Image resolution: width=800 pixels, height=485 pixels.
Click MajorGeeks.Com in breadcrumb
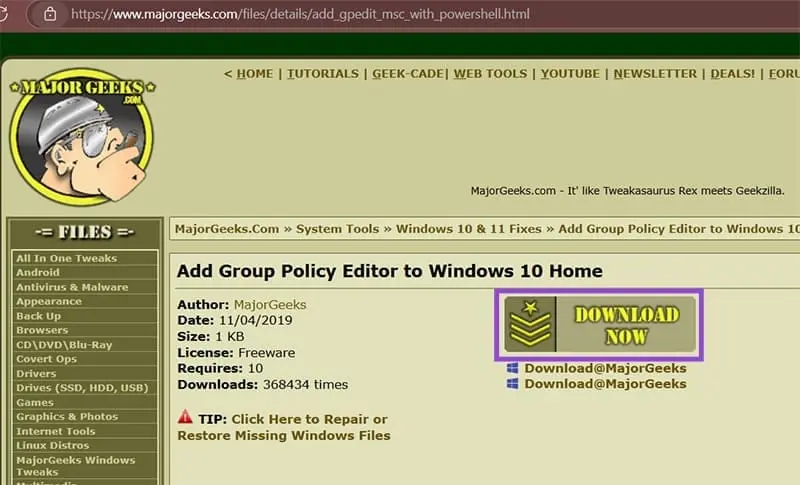(227, 229)
